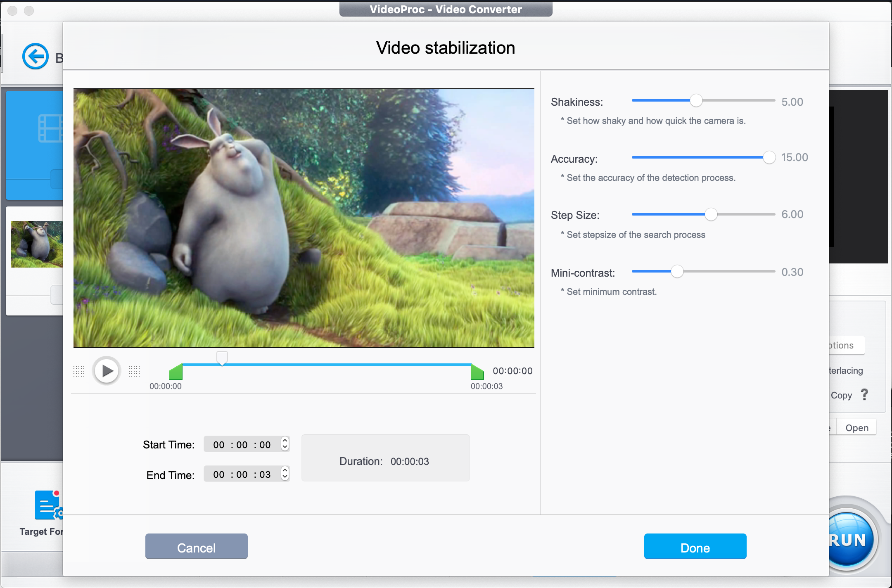
Task: Click the 00:00:03 label under the end marker
Action: click(487, 386)
